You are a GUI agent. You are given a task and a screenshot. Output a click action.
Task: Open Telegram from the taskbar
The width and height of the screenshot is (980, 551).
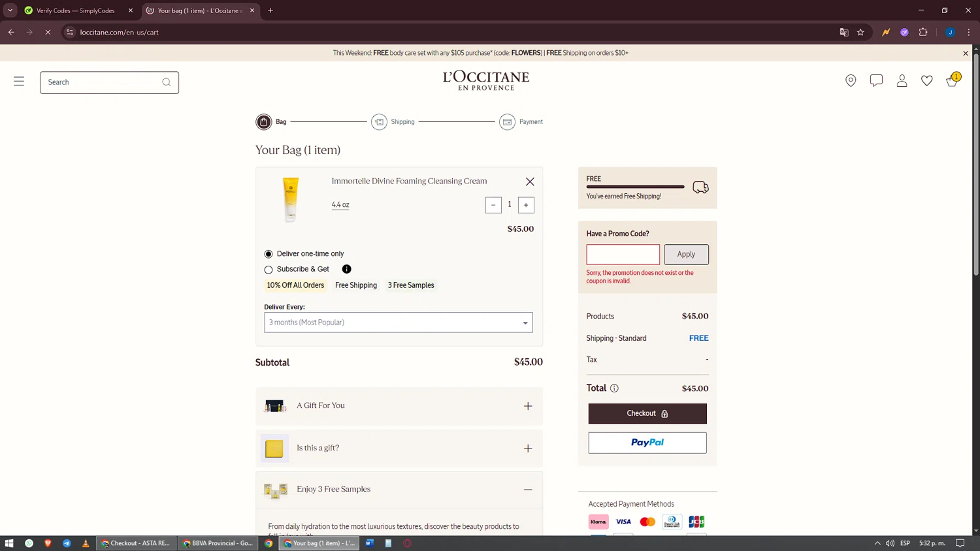67,543
